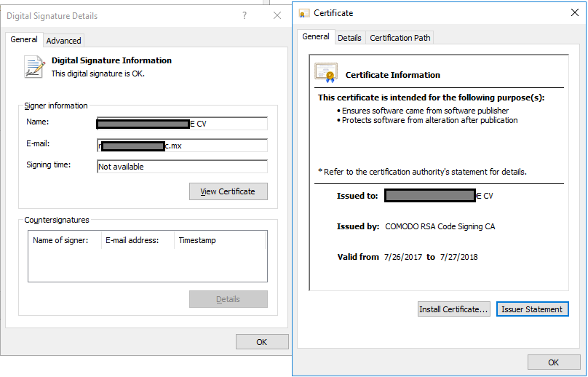This screenshot has width=588, height=377.
Task: Click the Certificate window title bar icon
Action: point(303,12)
